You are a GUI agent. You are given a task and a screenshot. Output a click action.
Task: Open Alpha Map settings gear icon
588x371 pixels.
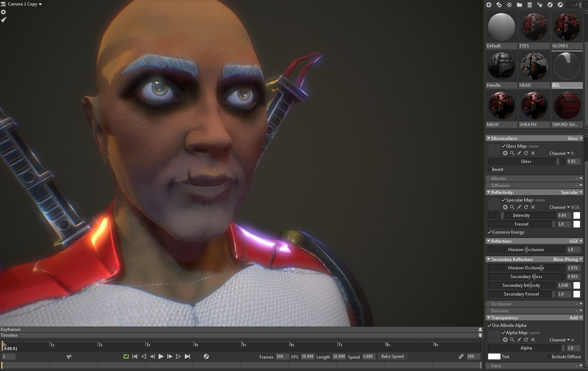(505, 340)
